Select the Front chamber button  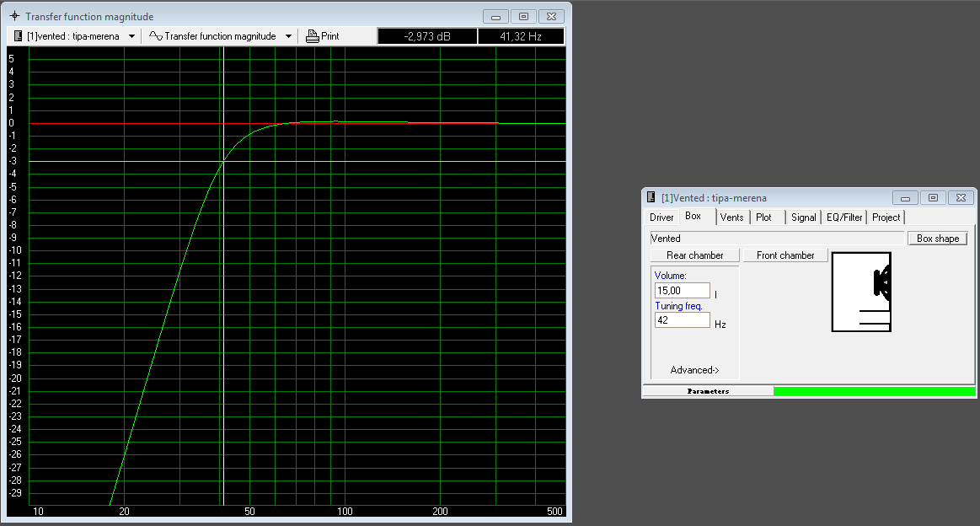coord(785,255)
